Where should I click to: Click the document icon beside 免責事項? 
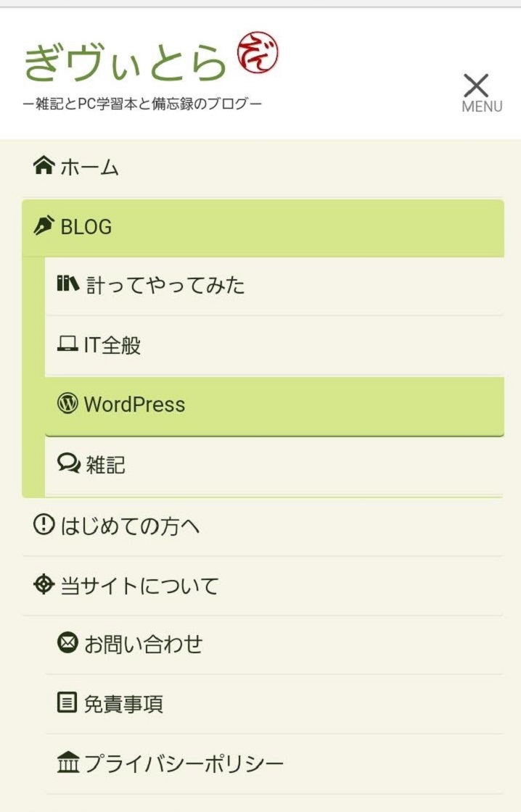click(68, 703)
